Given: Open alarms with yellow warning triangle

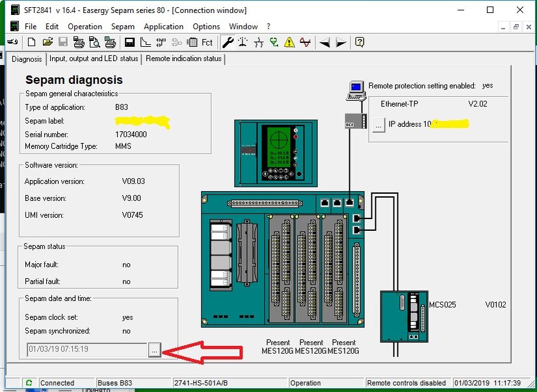Looking at the screenshot, I should pos(289,42).
